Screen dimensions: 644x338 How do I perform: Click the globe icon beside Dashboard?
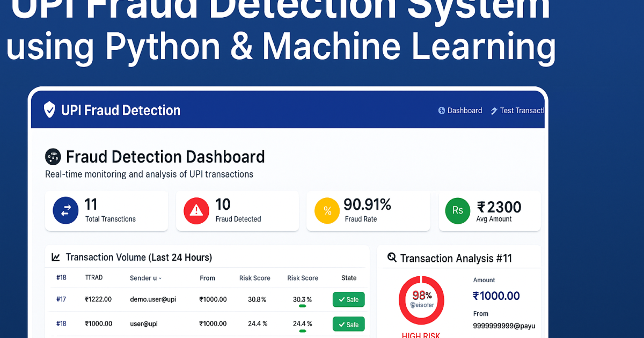(441, 111)
